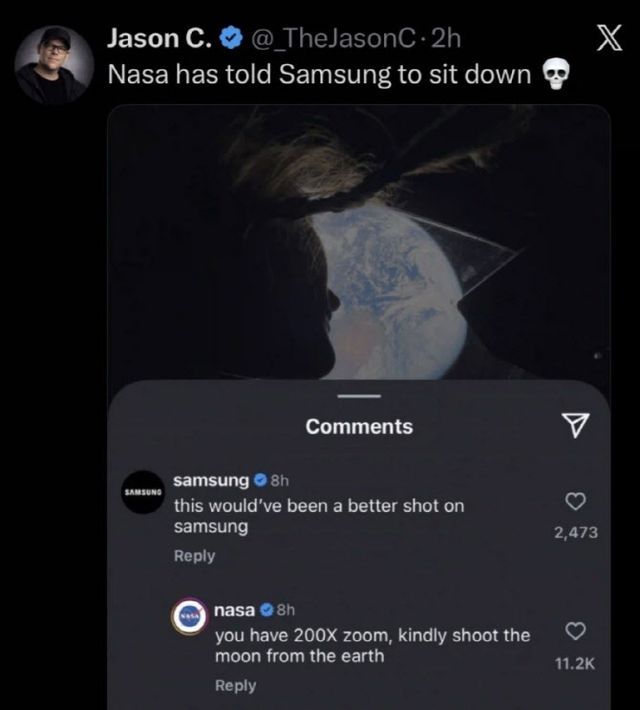Image resolution: width=640 pixels, height=710 pixels.
Task: Click the X logo
Action: pyautogui.click(x=607, y=40)
